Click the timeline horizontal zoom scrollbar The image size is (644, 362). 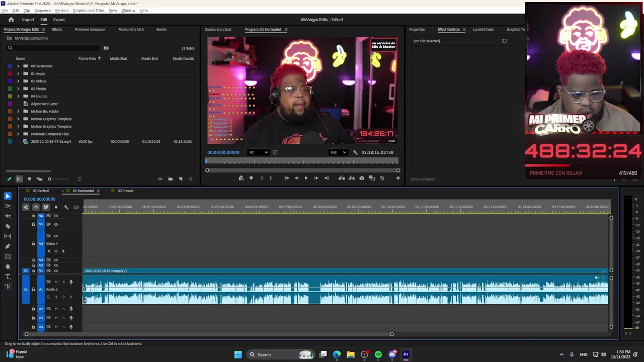pyautogui.click(x=209, y=334)
